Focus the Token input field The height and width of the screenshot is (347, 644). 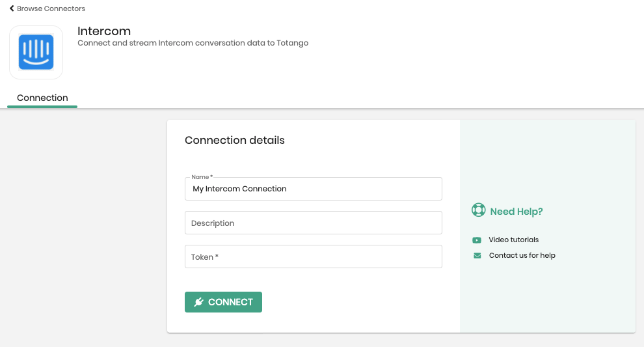tap(314, 257)
